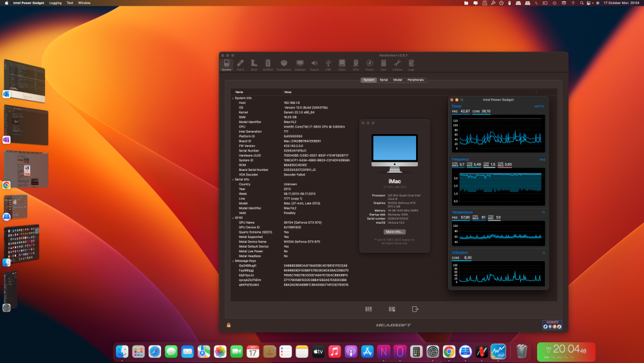Open the Test menu in menu bar

[70, 3]
